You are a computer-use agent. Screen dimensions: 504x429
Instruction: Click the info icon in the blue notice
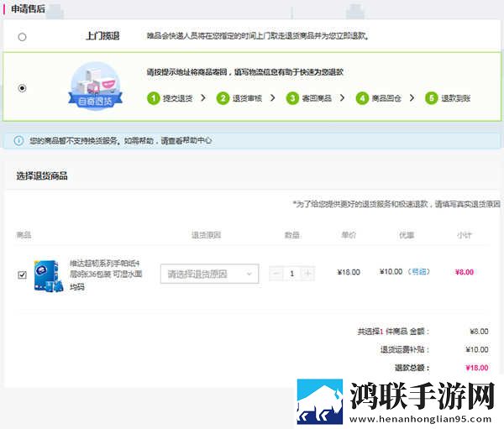click(x=18, y=140)
